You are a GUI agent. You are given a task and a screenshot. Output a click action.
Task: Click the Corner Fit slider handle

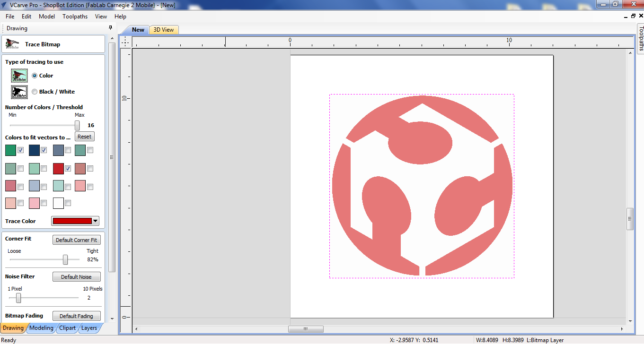click(65, 259)
